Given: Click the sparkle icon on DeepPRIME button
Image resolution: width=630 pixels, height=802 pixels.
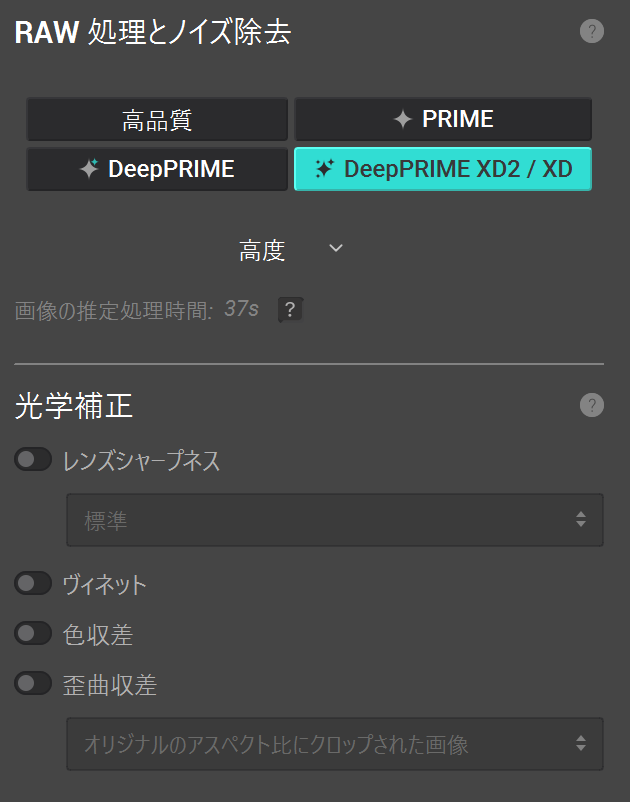Looking at the screenshot, I should pos(89,170).
